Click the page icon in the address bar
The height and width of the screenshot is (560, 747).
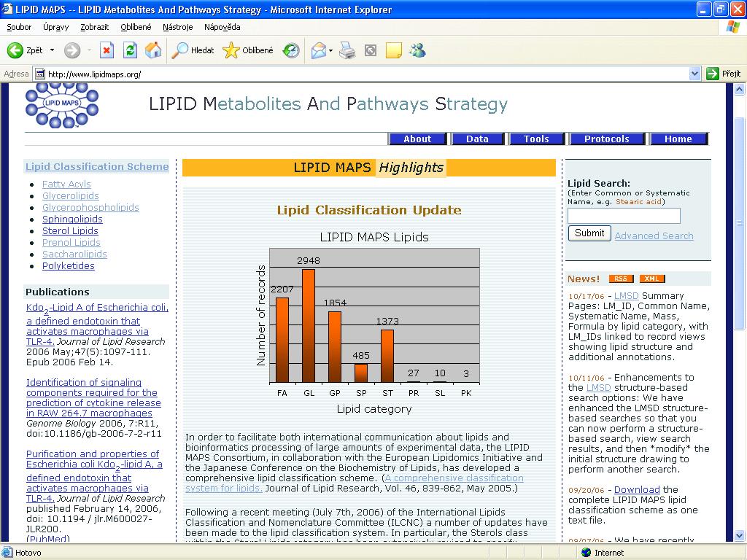coord(41,74)
